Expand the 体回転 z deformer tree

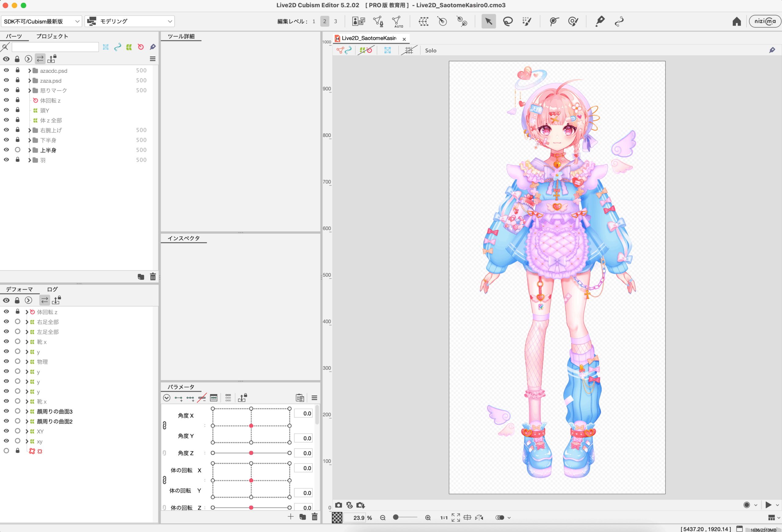(x=27, y=312)
